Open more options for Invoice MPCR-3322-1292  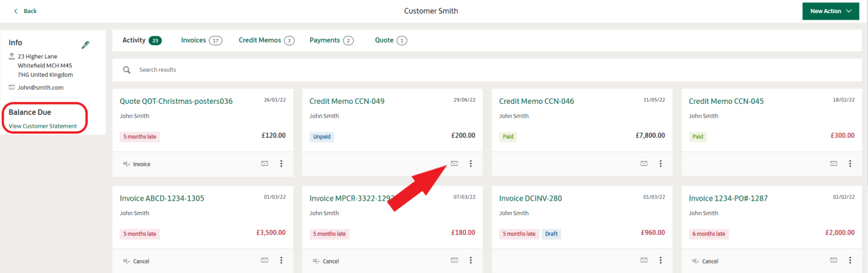tap(471, 260)
